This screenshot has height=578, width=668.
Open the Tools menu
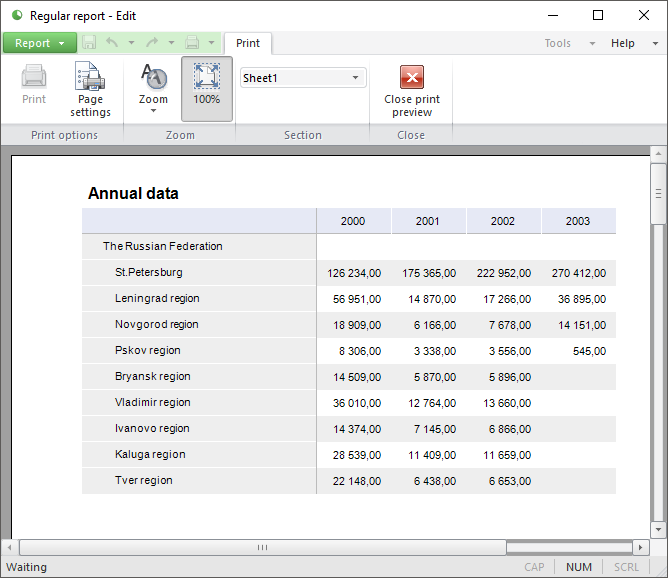click(x=558, y=44)
